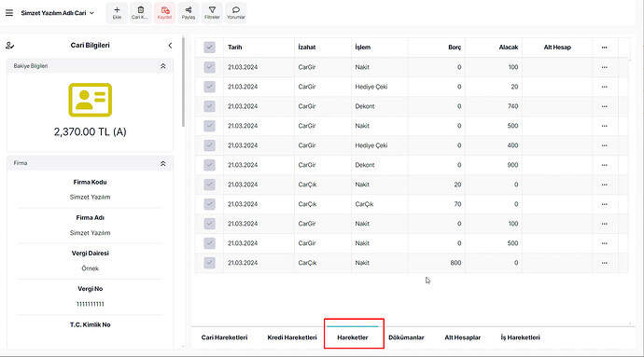Click the red Kaydet save icon
The width and height of the screenshot is (644, 357).
(x=164, y=13)
